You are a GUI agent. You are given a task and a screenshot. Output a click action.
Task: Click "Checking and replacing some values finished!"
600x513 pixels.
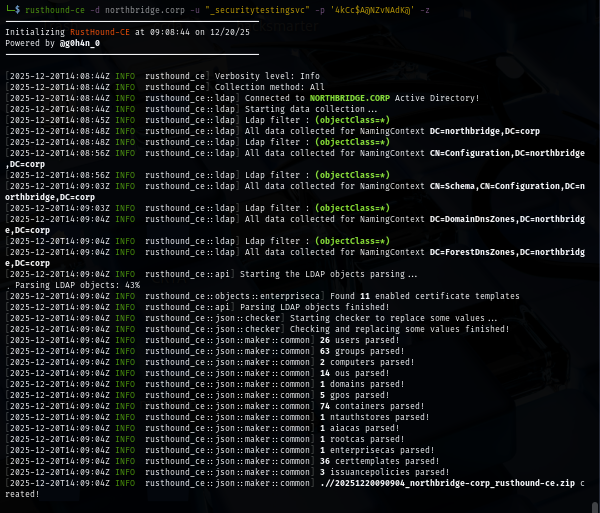click(x=399, y=329)
